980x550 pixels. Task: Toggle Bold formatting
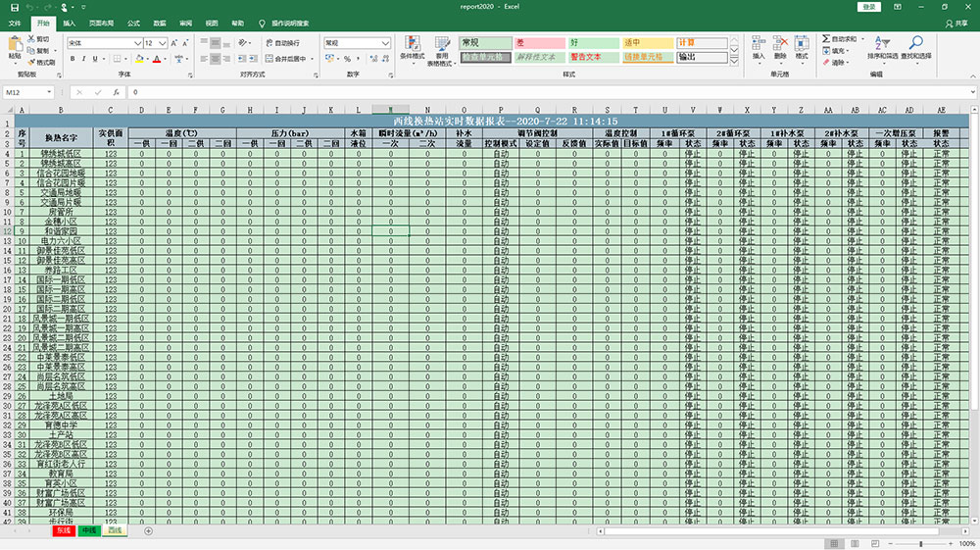point(73,59)
